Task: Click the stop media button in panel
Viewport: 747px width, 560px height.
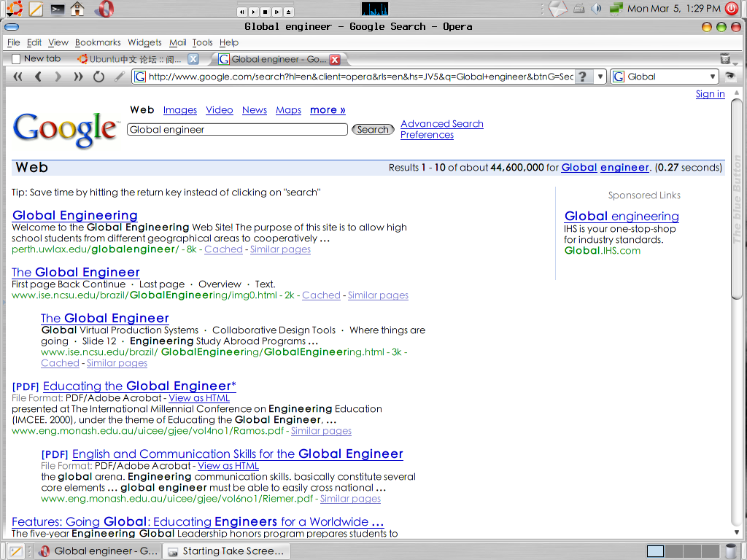Action: click(x=266, y=12)
